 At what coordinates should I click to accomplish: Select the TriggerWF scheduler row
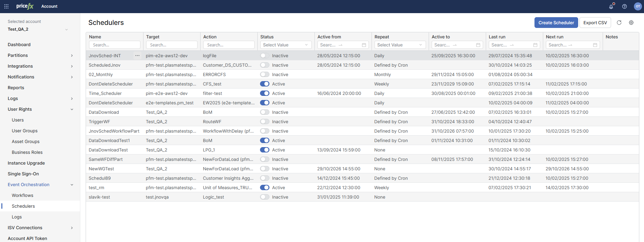point(362,122)
